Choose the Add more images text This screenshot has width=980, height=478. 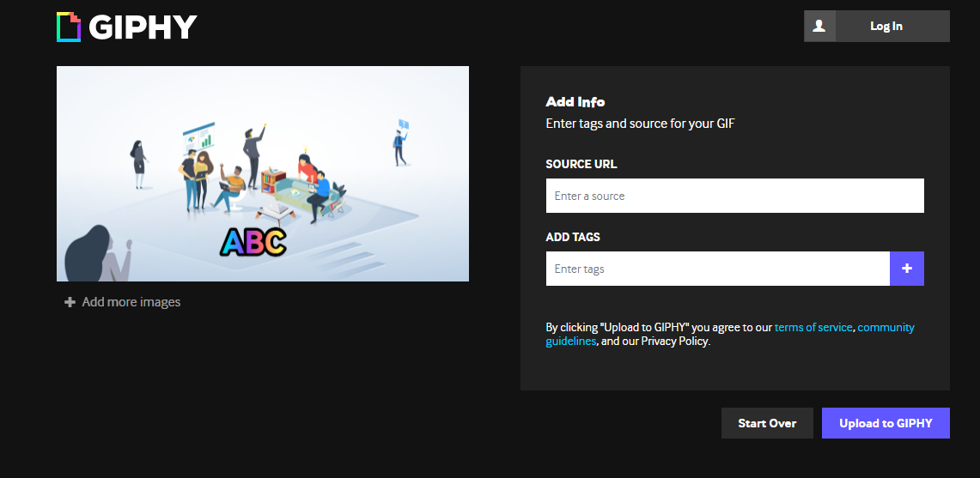(x=131, y=302)
